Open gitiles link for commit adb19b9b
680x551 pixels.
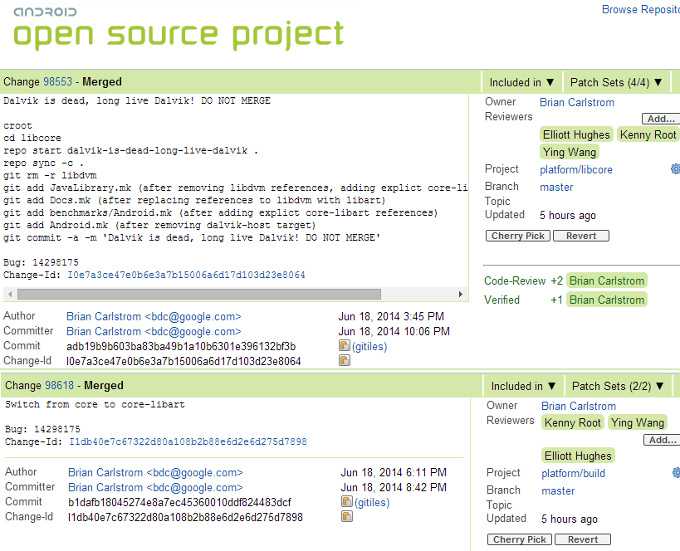(x=369, y=346)
